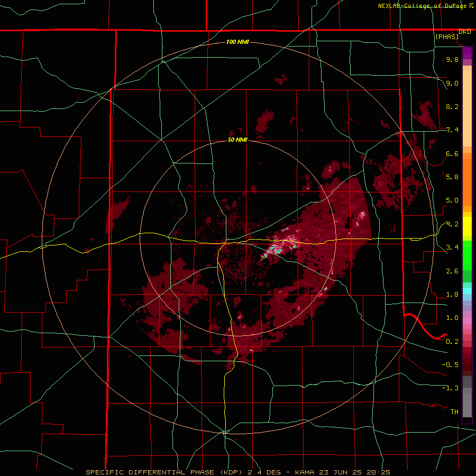Image resolution: width=476 pixels, height=476 pixels.
Task: Click the 8.2 scale value
Action: click(452, 106)
